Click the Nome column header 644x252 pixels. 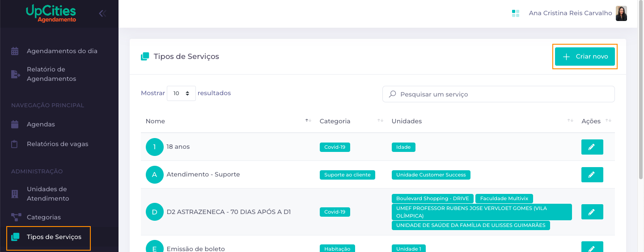point(155,121)
